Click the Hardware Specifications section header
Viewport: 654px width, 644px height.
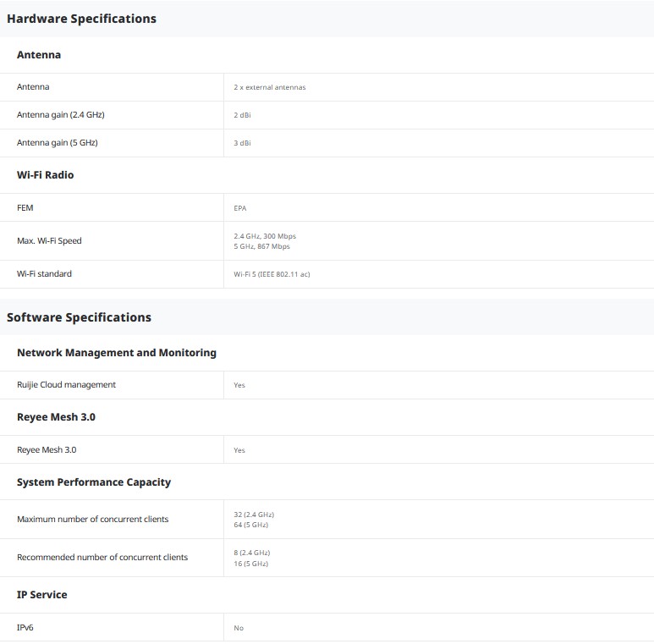pyautogui.click(x=81, y=19)
